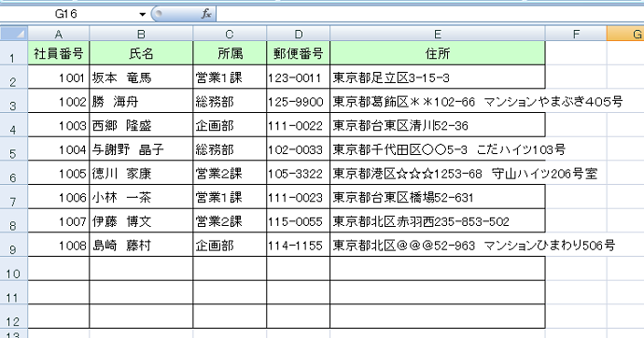This screenshot has width=644, height=338.
Task: Open the Name Box dropdown arrow
Action: [142, 14]
